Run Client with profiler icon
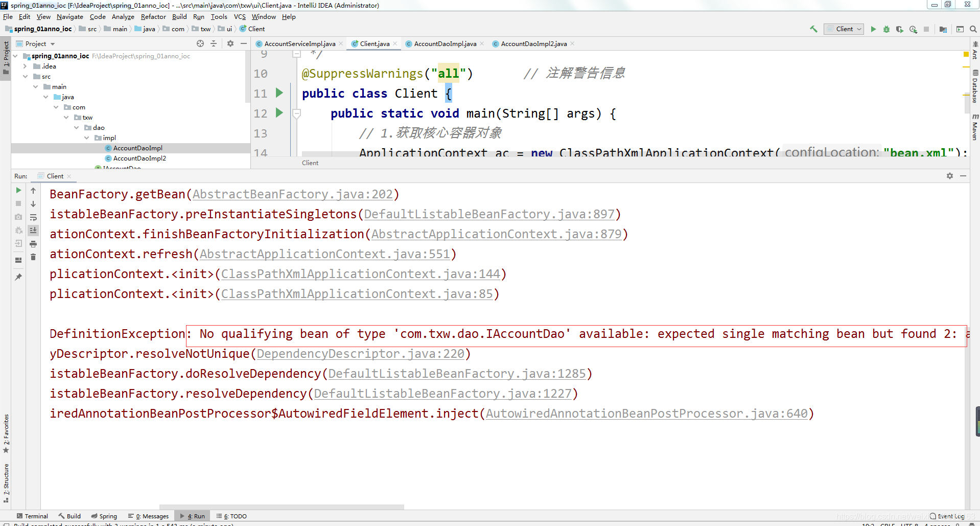Screen dimensions: 980x526 click(913, 29)
